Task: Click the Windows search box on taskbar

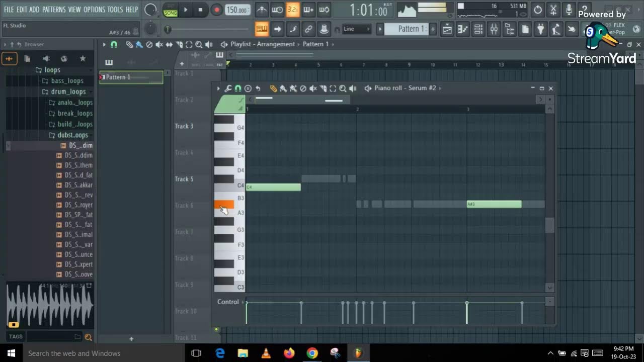Action: (x=103, y=353)
